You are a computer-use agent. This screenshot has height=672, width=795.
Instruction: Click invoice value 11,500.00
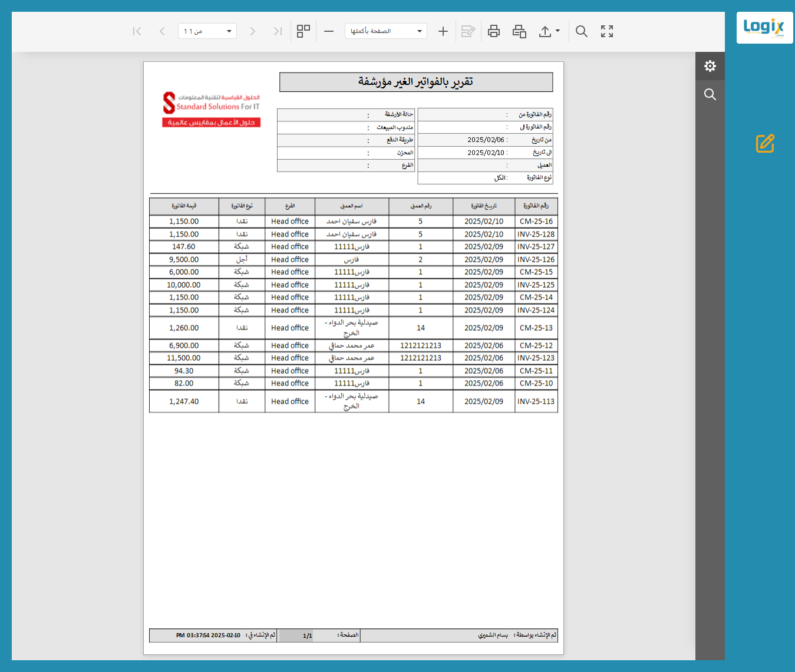click(x=184, y=358)
